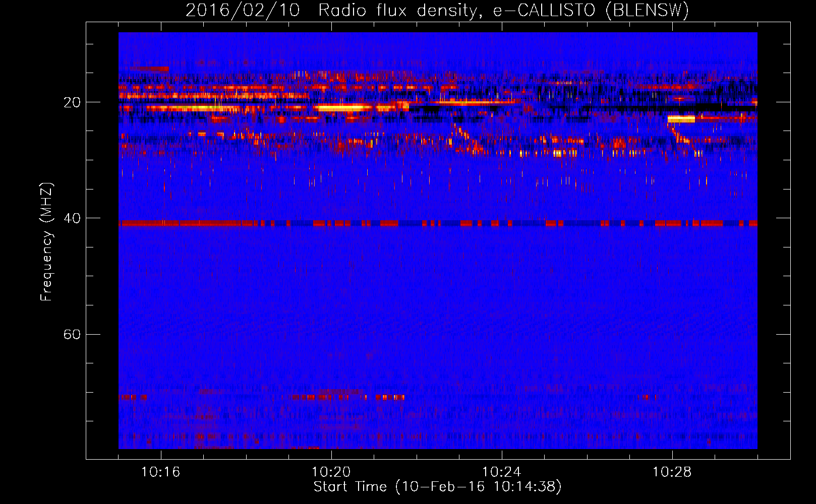Click the 'Start Time (10-Feb-16 10:14:38)' label

pyautogui.click(x=437, y=487)
